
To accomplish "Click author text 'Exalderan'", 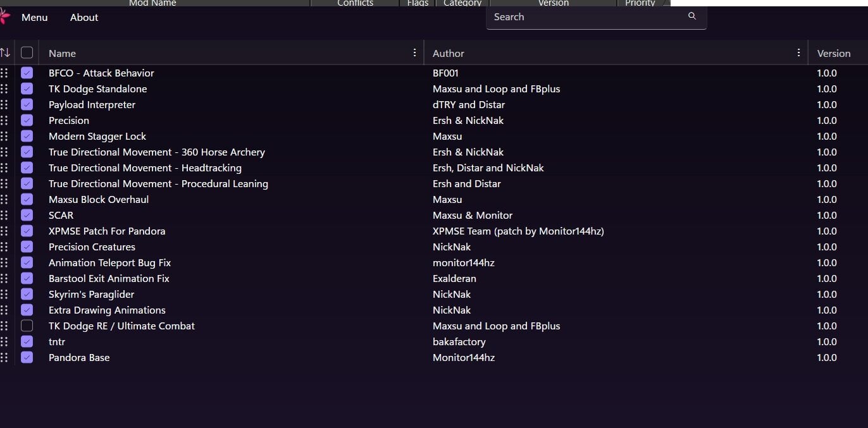I will [x=454, y=278].
